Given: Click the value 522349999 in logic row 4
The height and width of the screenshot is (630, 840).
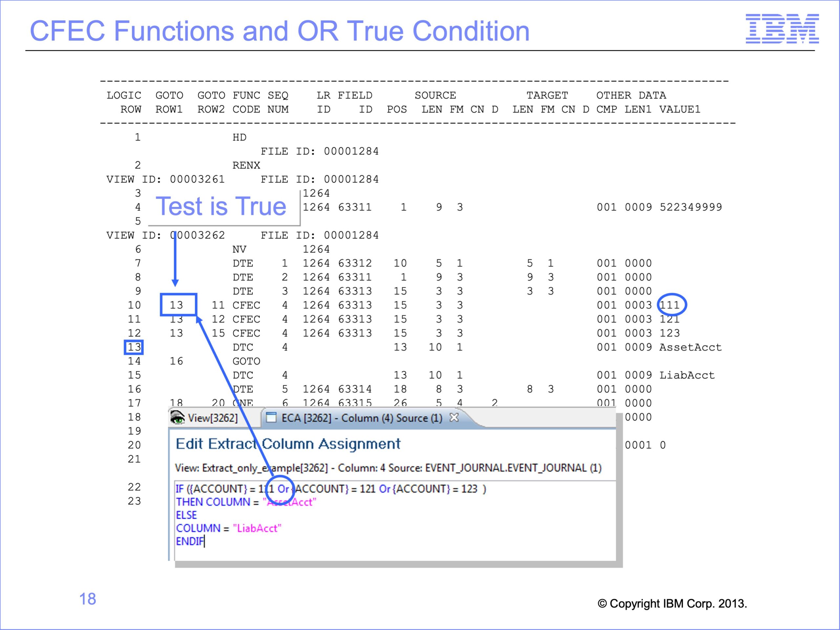Looking at the screenshot, I should coord(691,207).
